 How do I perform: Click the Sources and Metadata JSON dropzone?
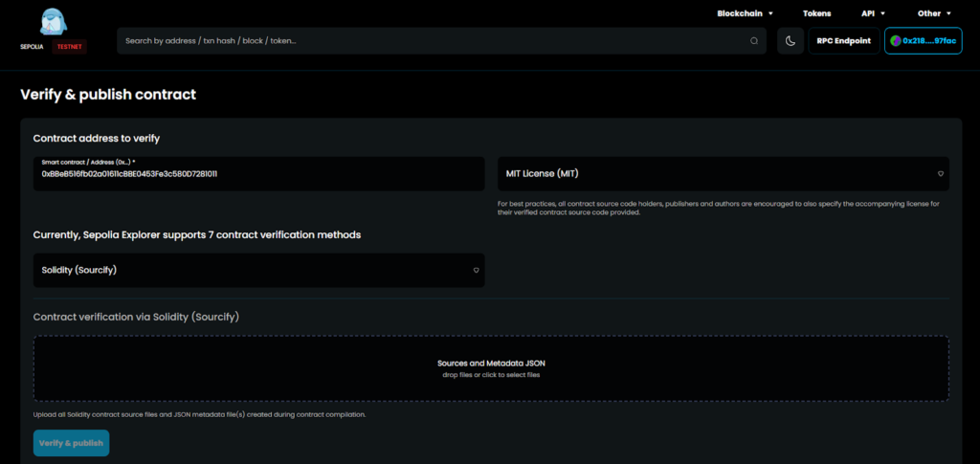[x=491, y=368]
